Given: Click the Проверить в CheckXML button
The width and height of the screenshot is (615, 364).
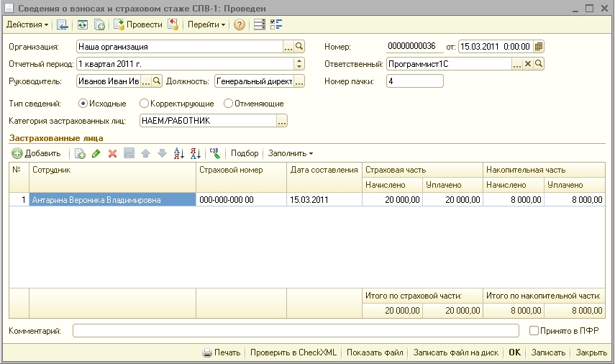Looking at the screenshot, I should (293, 352).
